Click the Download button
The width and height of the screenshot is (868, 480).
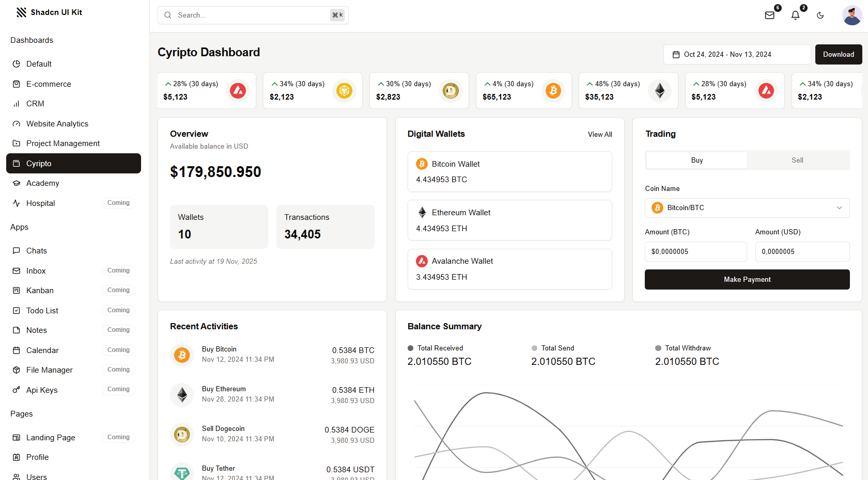(x=839, y=55)
